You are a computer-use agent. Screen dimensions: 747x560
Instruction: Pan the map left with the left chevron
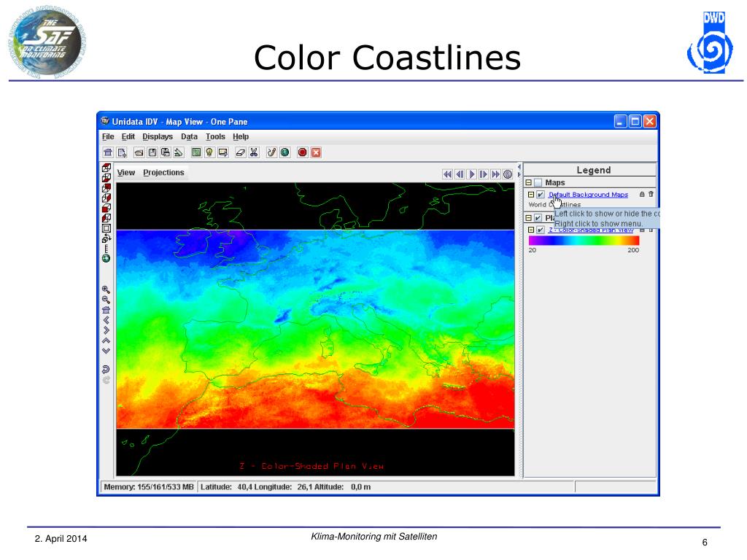click(x=107, y=320)
